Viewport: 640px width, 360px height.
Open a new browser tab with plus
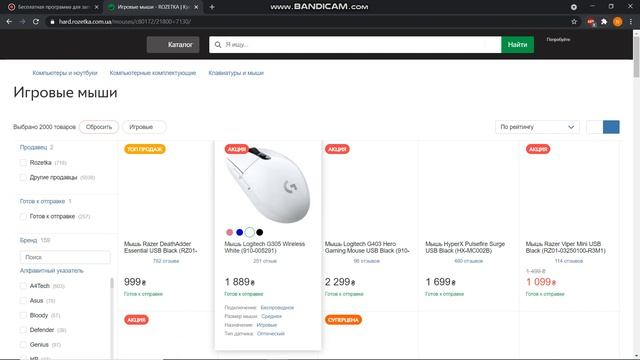(x=212, y=7)
